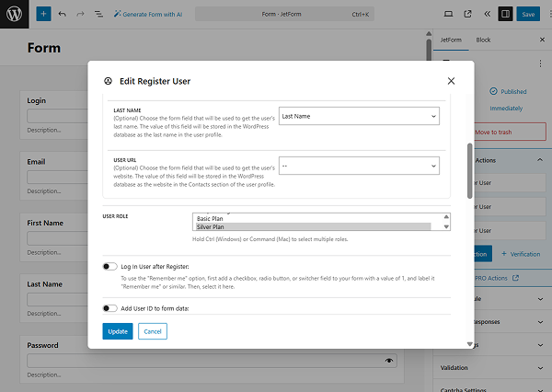Click the editor canvas scroll up arrow
Image resolution: width=552 pixels, height=392 pixels.
pos(429,33)
